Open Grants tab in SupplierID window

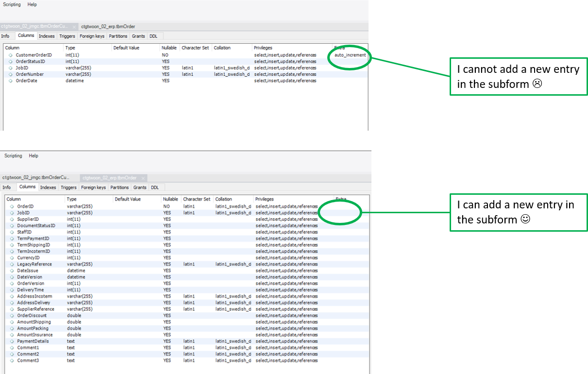(140, 187)
